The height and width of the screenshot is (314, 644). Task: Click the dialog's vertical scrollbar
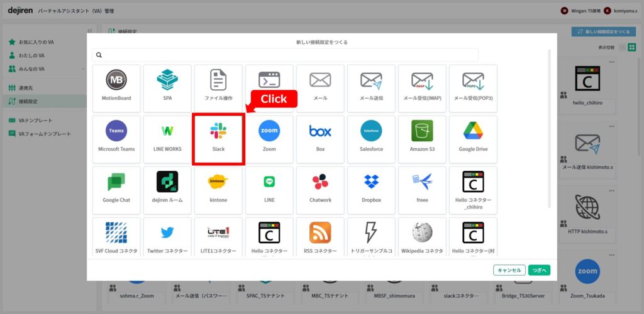coord(550,129)
